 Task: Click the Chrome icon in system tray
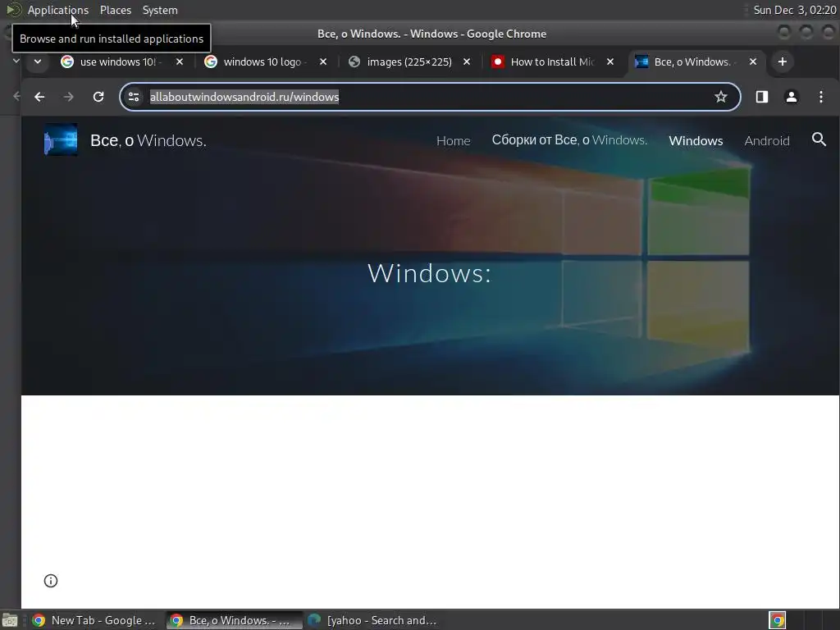tap(778, 620)
